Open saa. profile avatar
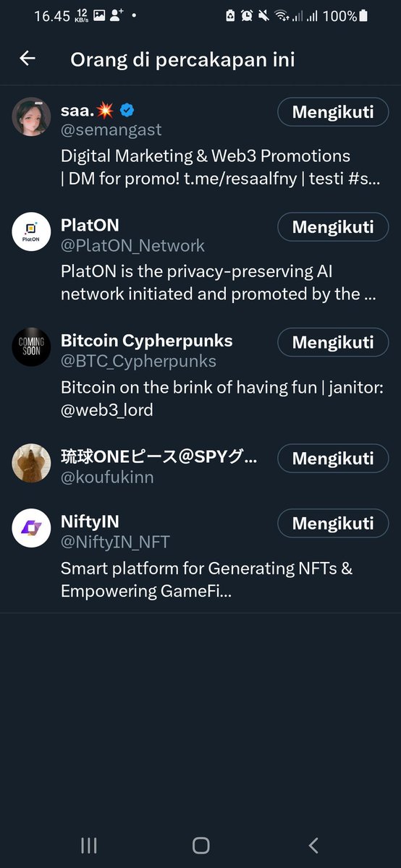 (x=31, y=116)
